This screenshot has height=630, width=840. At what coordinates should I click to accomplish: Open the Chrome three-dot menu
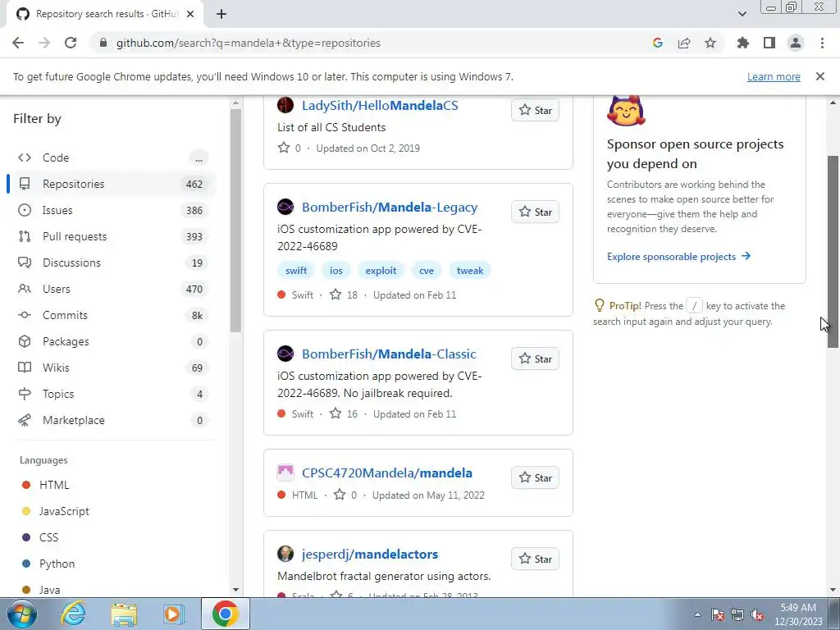pyautogui.click(x=822, y=43)
